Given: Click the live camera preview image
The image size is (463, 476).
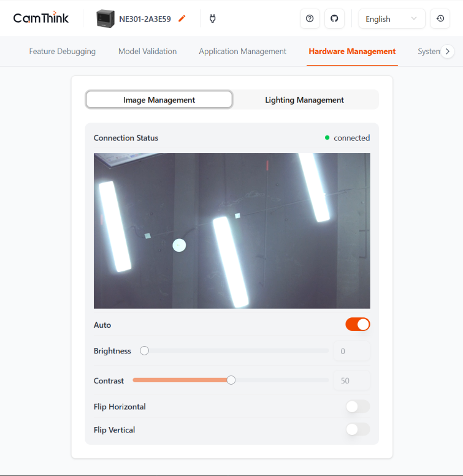Looking at the screenshot, I should click(232, 230).
